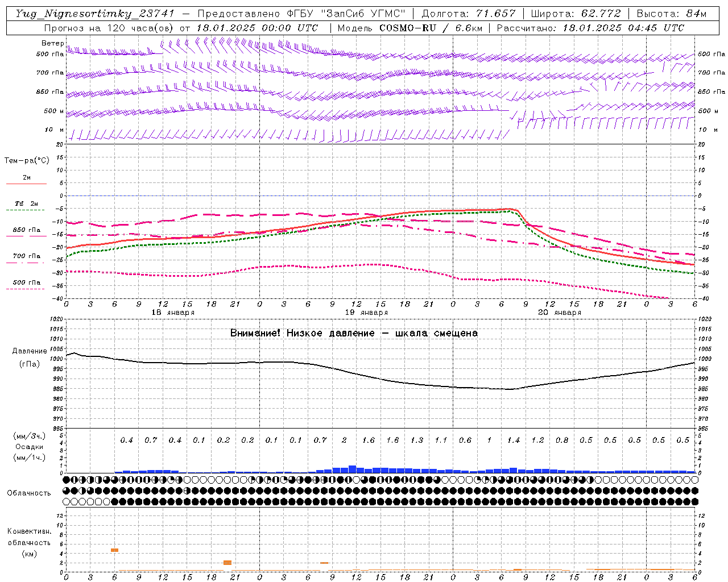The image size is (728, 582).
Task: Click the Тем-ра(°C) axis label
Action: 27,161
